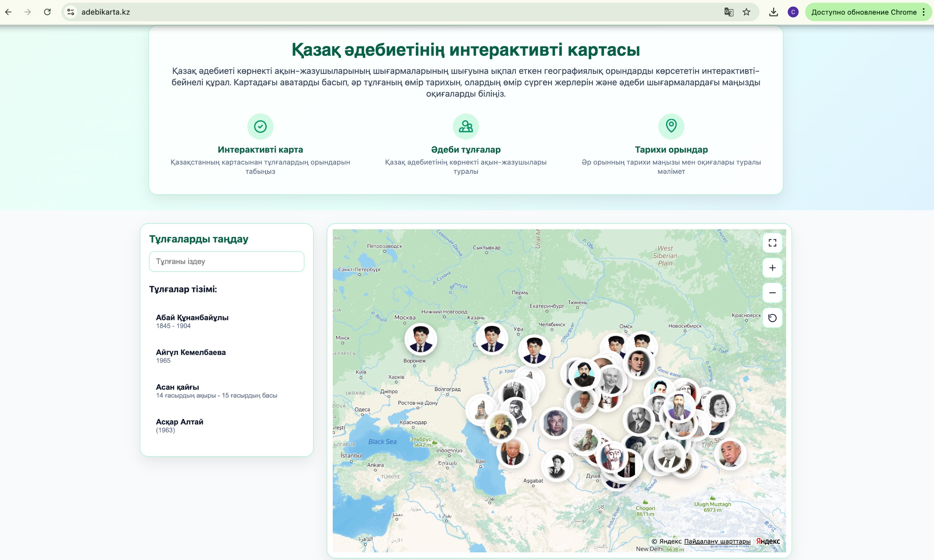Click the people icon above Әдеби тұлғалар
Image resolution: width=934 pixels, height=560 pixels.
(x=466, y=127)
